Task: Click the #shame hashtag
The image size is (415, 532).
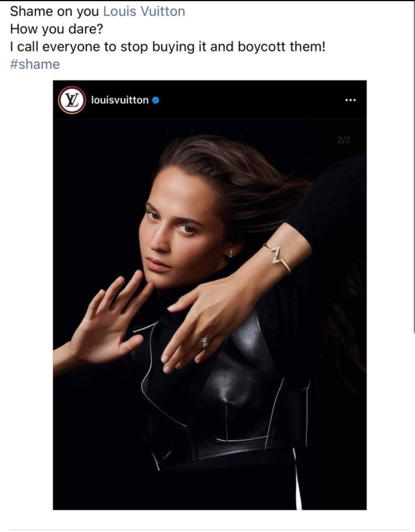Action: [35, 64]
